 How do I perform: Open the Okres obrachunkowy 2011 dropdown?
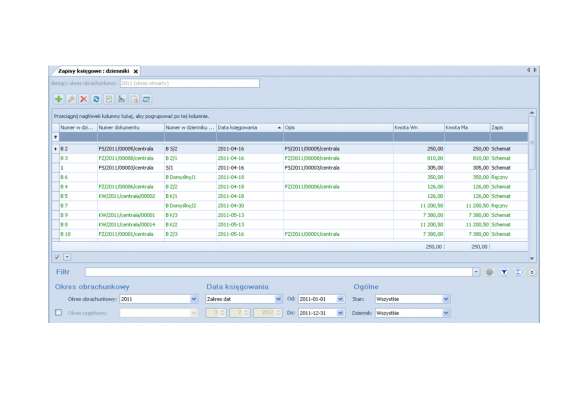[x=194, y=299]
